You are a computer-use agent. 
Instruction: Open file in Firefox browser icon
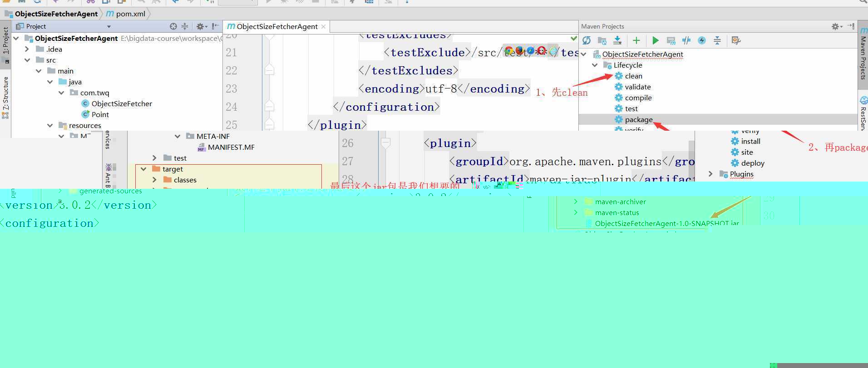click(x=519, y=51)
